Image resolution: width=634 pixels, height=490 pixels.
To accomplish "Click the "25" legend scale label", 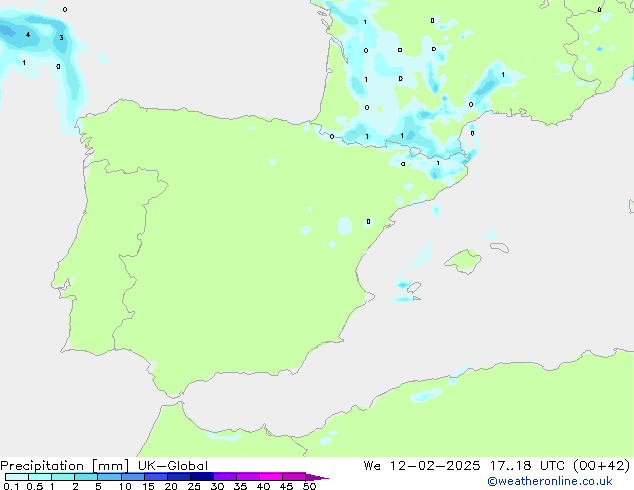I will (x=194, y=486).
